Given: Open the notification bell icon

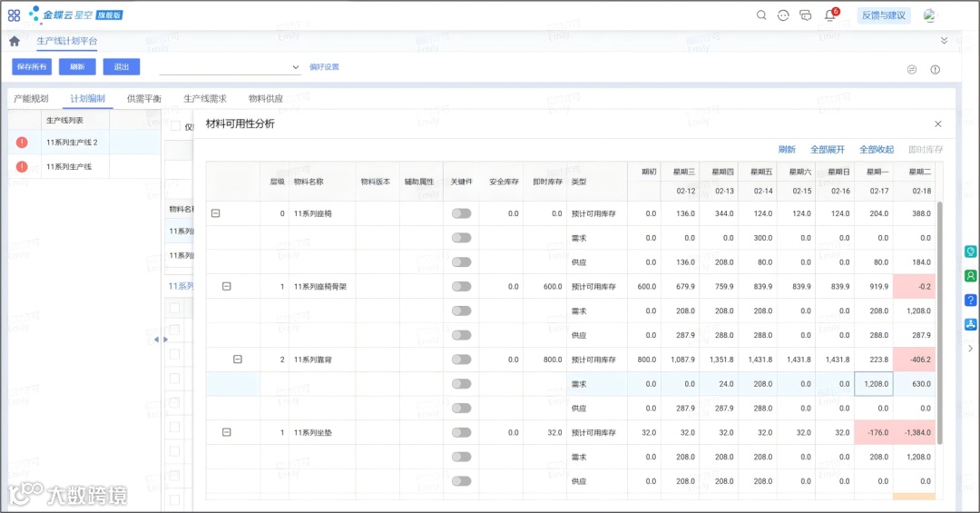Looking at the screenshot, I should (830, 15).
